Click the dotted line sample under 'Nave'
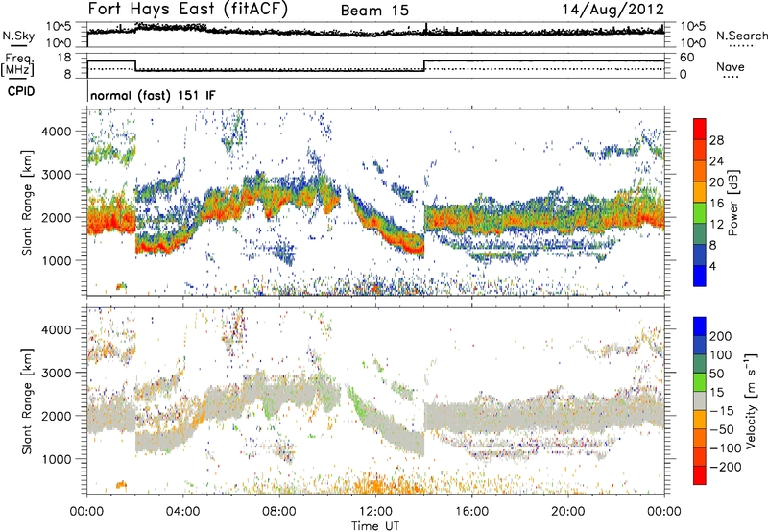Screen dimensions: 768x532 tap(731, 78)
